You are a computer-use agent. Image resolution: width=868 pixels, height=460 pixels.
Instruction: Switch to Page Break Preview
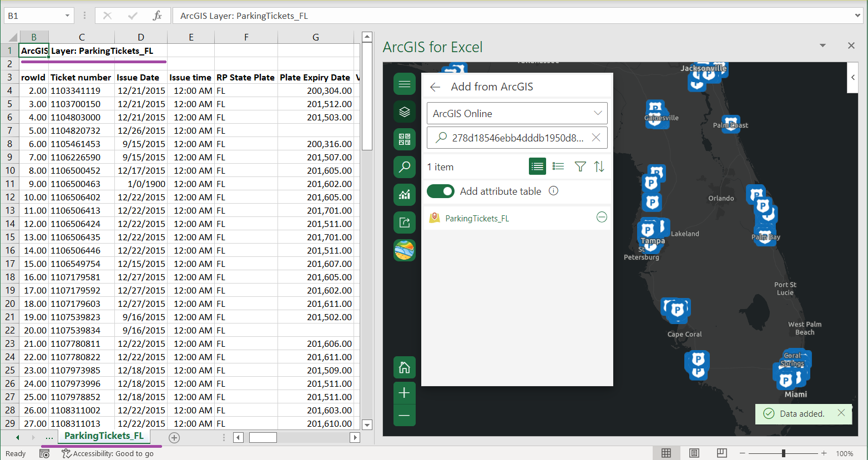tap(721, 453)
